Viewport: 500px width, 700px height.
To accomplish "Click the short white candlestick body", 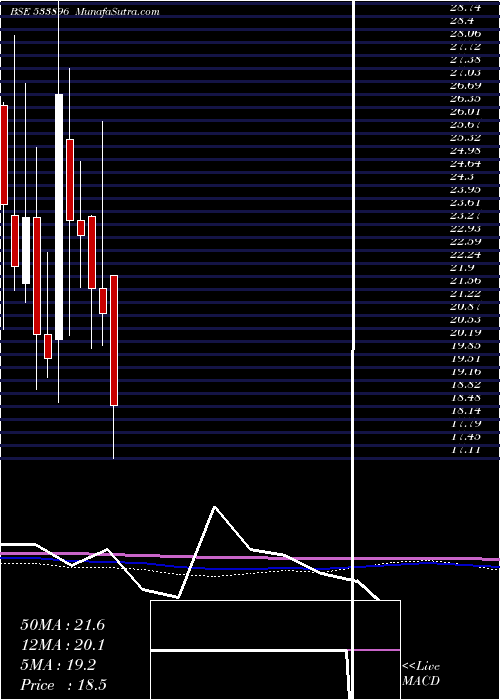I will coord(26,250).
